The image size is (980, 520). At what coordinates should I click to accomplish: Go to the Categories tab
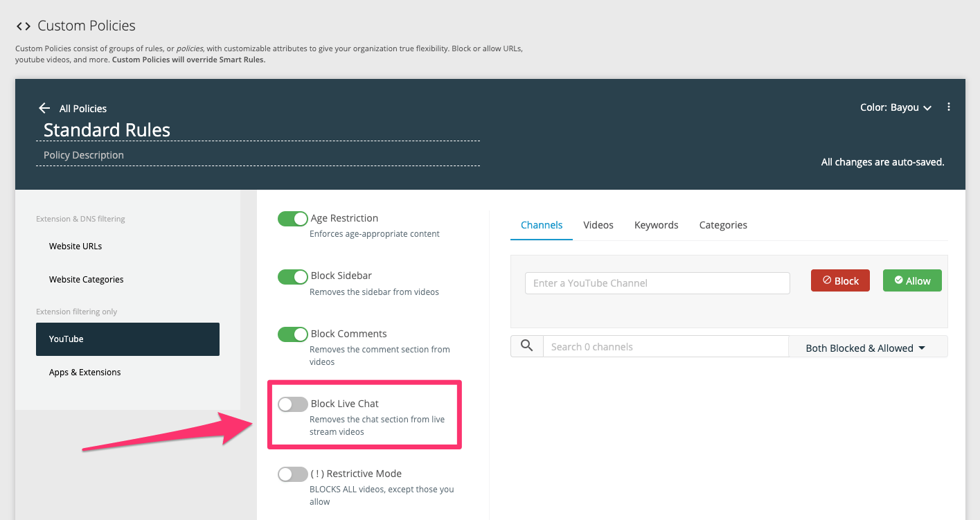pos(723,225)
